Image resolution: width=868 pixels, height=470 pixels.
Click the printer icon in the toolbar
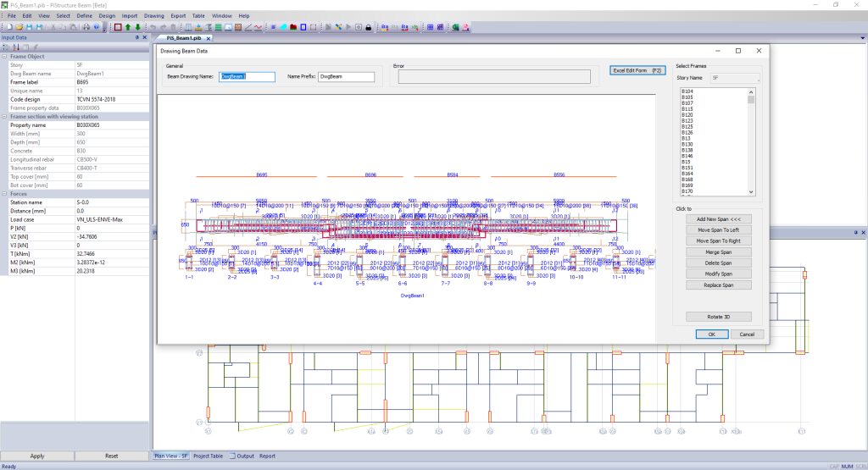[86, 27]
